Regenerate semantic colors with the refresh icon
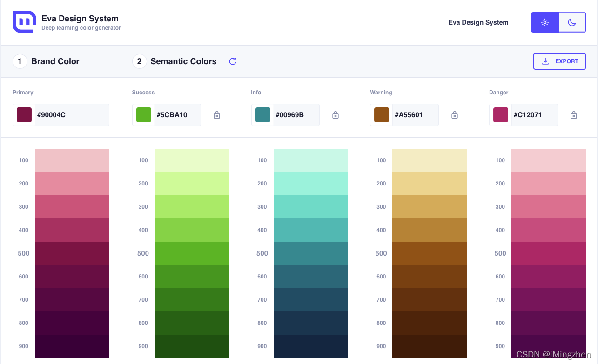The width and height of the screenshot is (598, 364). pos(233,61)
